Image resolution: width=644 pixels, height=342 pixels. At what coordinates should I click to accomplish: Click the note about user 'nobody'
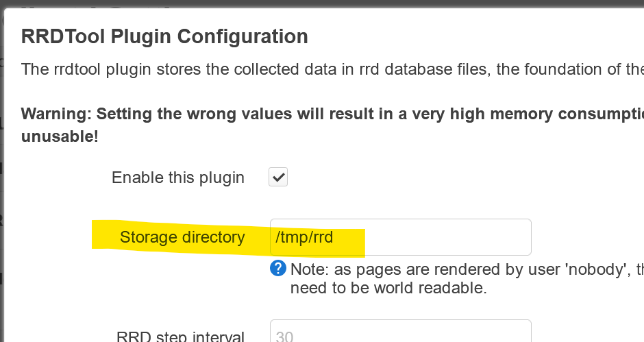467,269
